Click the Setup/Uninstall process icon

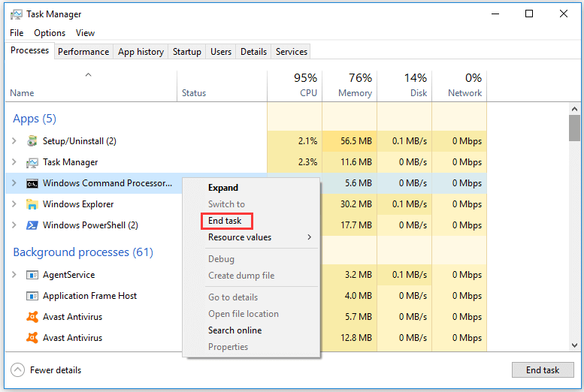coord(32,141)
